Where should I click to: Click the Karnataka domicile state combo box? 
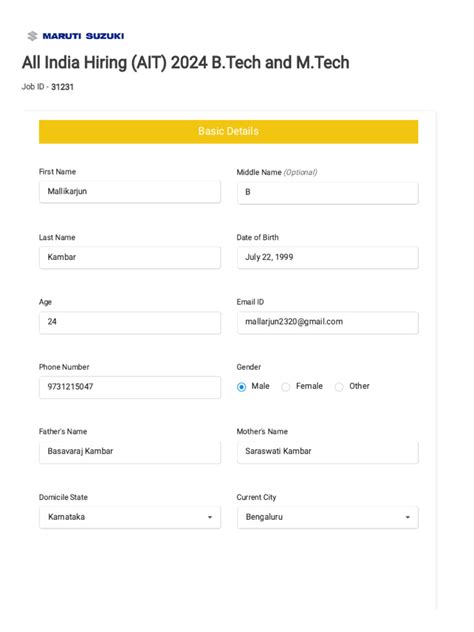click(130, 518)
